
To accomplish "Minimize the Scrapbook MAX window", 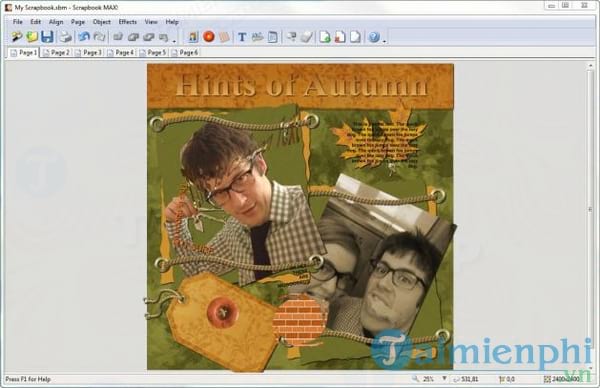I will coord(551,5).
